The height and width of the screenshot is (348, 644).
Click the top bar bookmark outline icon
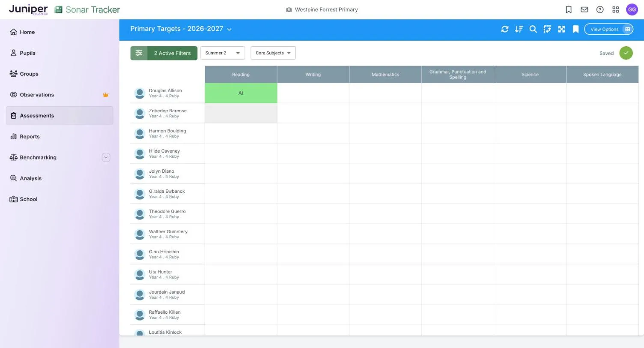click(569, 9)
